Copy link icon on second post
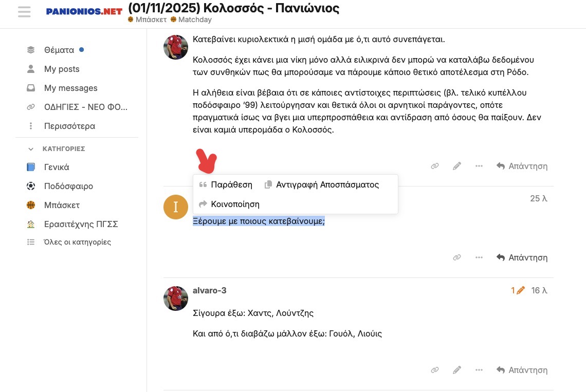Image resolution: width=586 pixels, height=392 pixels. [x=456, y=257]
